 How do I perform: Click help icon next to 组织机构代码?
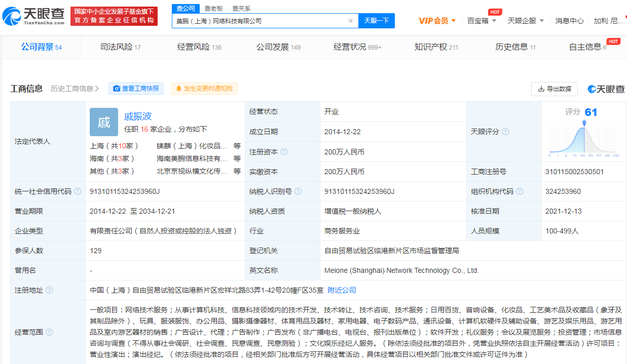[x=520, y=191]
